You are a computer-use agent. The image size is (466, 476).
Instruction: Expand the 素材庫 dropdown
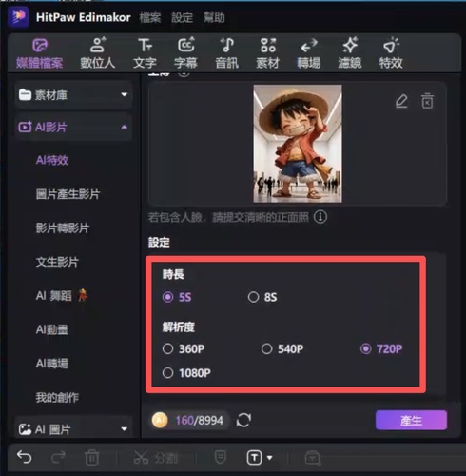point(73,94)
